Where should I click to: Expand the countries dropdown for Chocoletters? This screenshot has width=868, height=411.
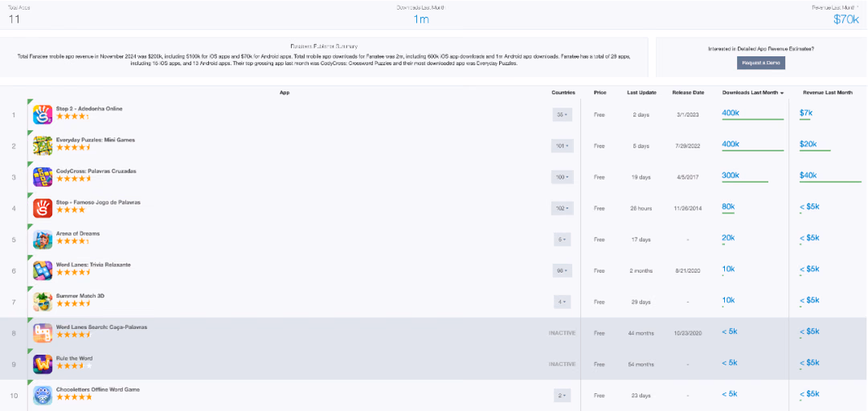563,396
